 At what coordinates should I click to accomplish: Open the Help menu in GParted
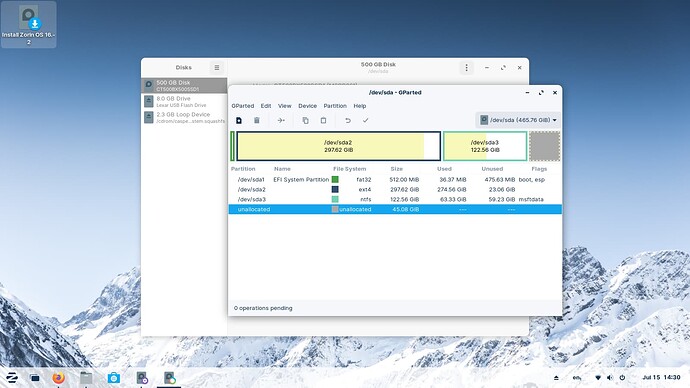tap(360, 106)
